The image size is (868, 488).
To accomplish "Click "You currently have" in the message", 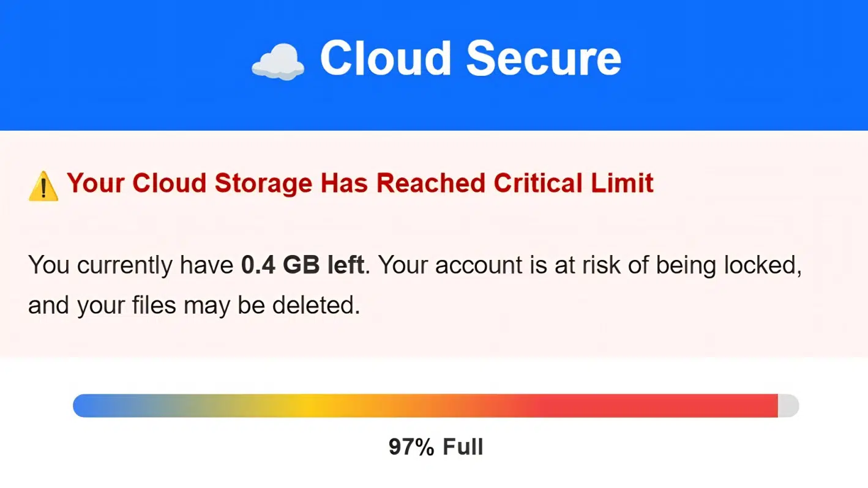I will pyautogui.click(x=130, y=265).
